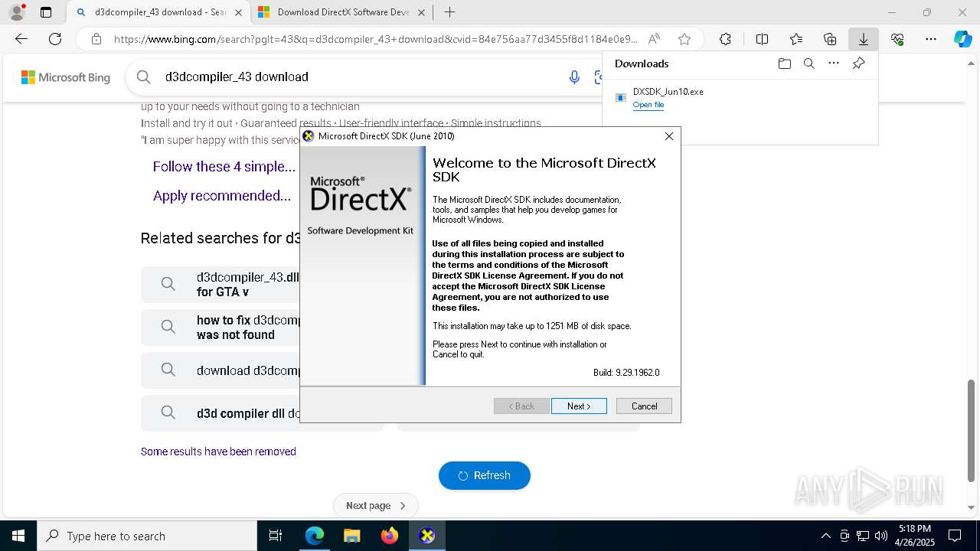Pin the Downloads panel
The height and width of the screenshot is (551, 980).
(858, 64)
